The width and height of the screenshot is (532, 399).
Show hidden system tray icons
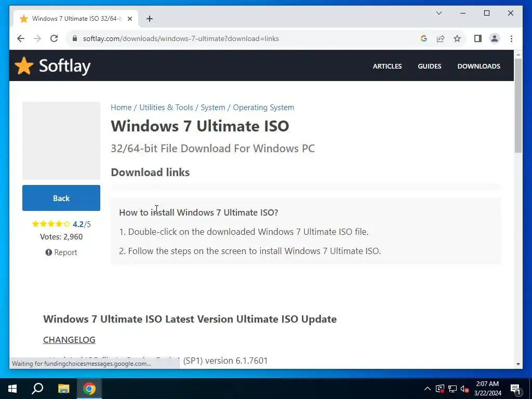428,389
